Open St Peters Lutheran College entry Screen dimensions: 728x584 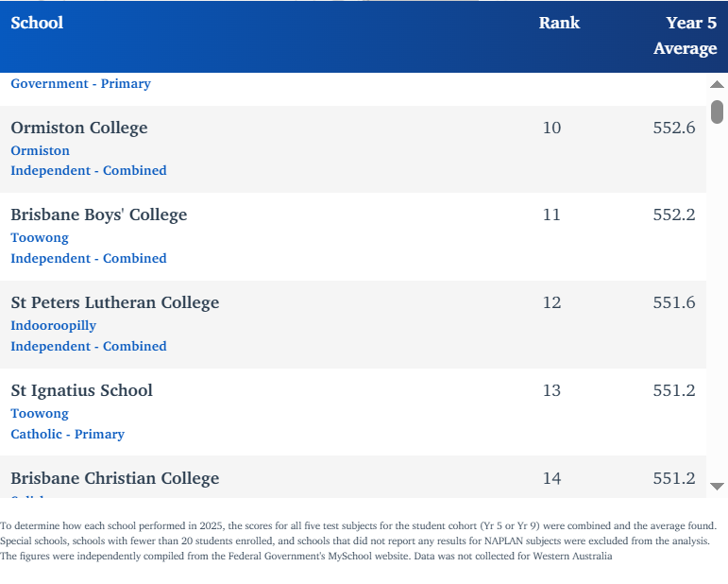[115, 302]
